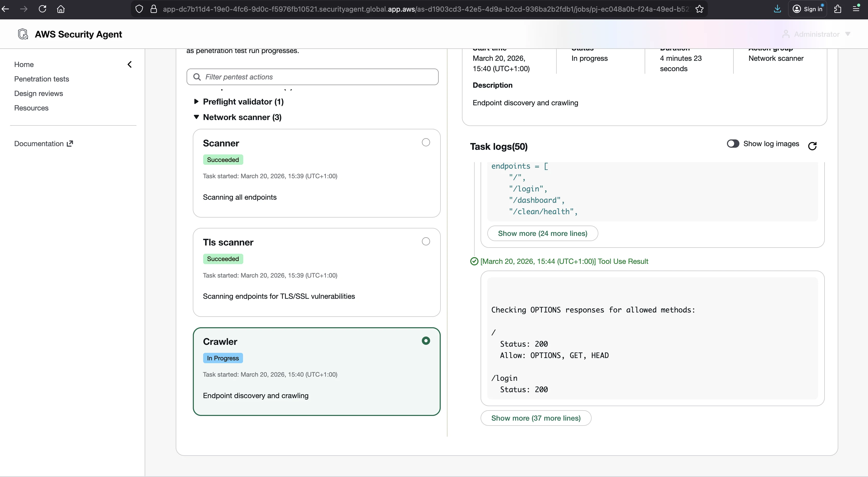The width and height of the screenshot is (868, 477).
Task: Open the Administrator user dropdown
Action: (817, 34)
